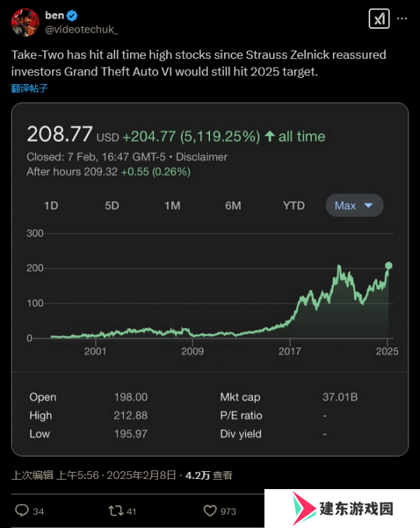Click the green all time up arrow

pyautogui.click(x=270, y=136)
